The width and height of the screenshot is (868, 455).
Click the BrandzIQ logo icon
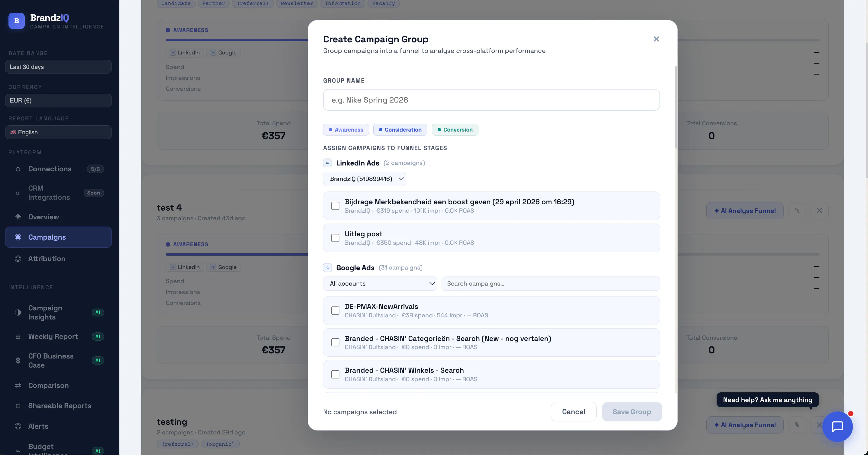[17, 21]
